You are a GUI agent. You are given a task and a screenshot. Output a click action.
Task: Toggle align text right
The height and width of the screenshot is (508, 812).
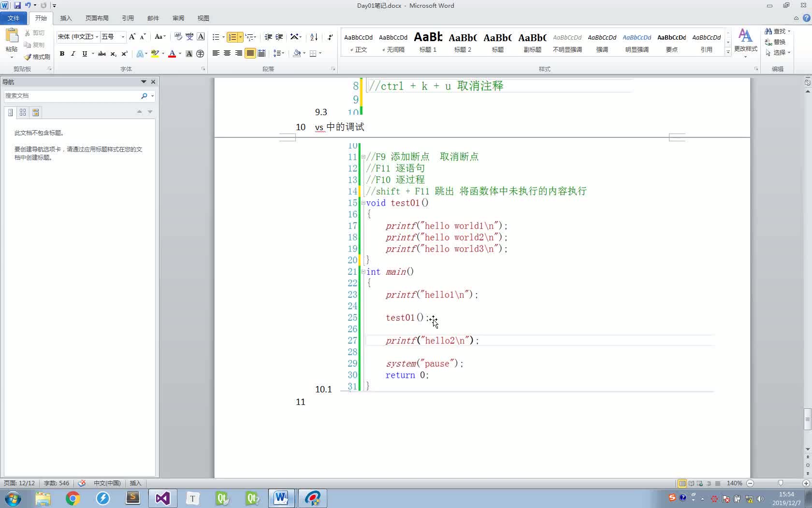(238, 53)
